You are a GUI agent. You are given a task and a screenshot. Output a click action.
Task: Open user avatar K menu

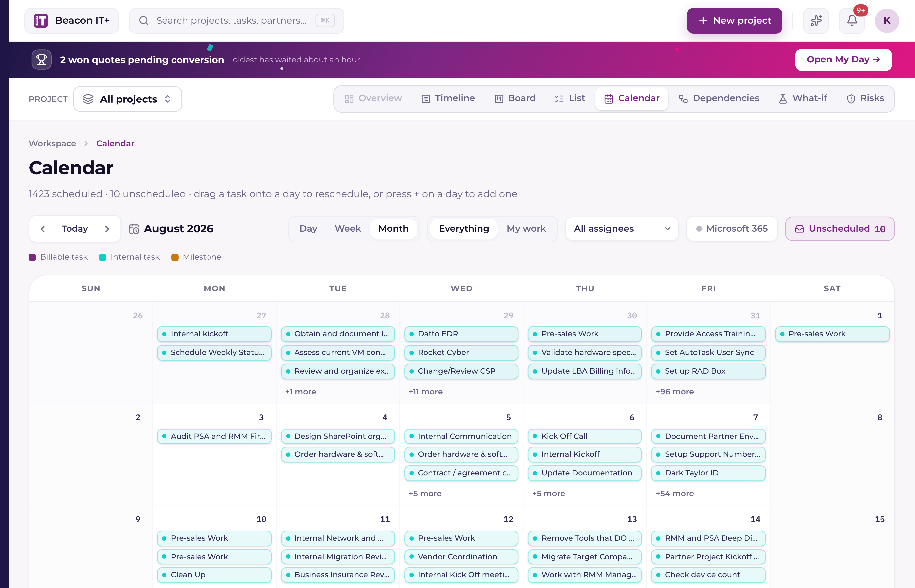pyautogui.click(x=887, y=21)
